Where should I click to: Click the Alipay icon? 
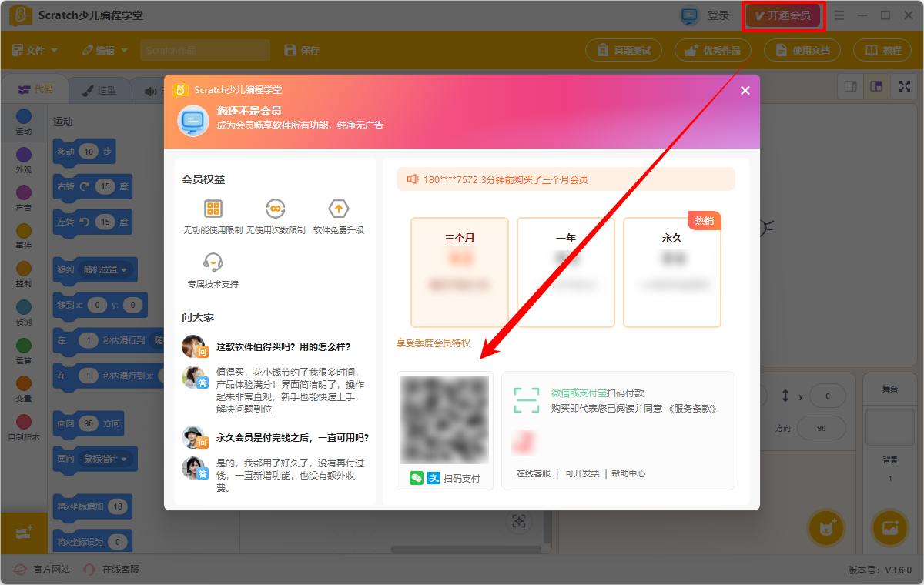click(434, 478)
